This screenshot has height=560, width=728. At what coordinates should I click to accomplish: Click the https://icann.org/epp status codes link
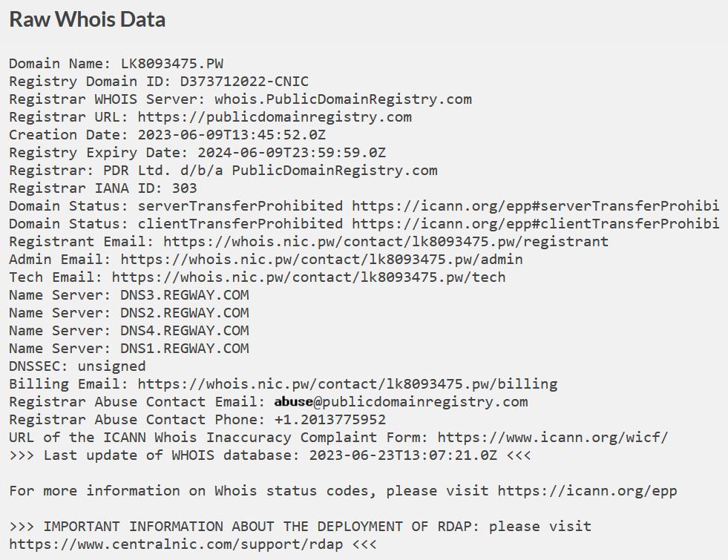[x=587, y=491]
